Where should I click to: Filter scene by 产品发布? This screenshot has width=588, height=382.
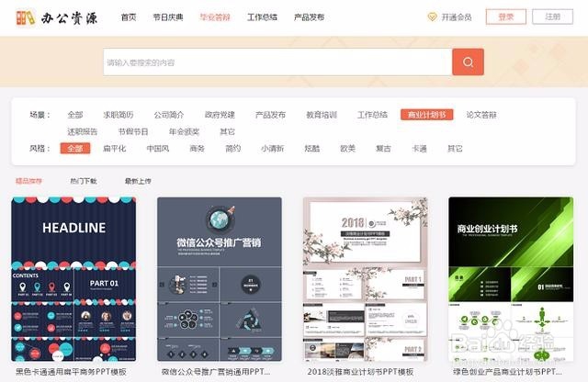point(270,115)
